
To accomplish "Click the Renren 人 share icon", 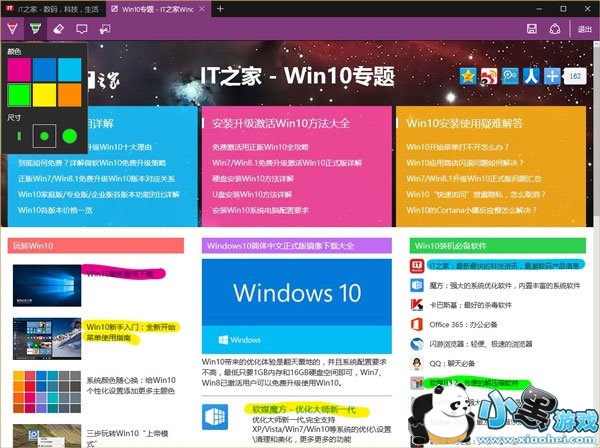I will (531, 76).
